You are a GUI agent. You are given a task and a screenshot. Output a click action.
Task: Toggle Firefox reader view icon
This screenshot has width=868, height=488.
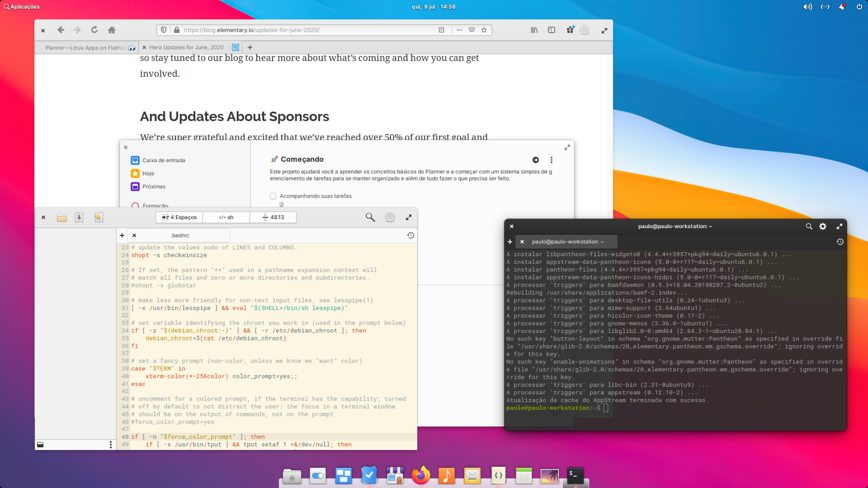pyautogui.click(x=441, y=30)
